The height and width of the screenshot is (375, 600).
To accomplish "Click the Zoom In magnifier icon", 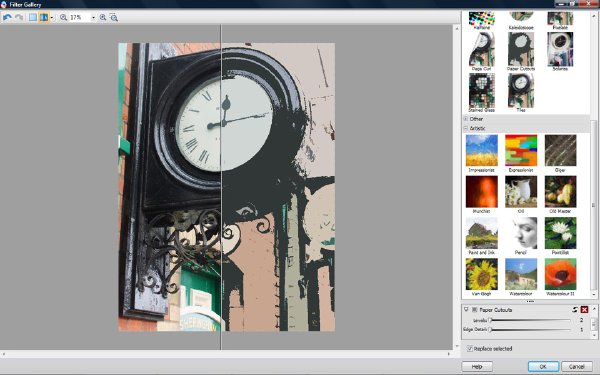I will 103,17.
